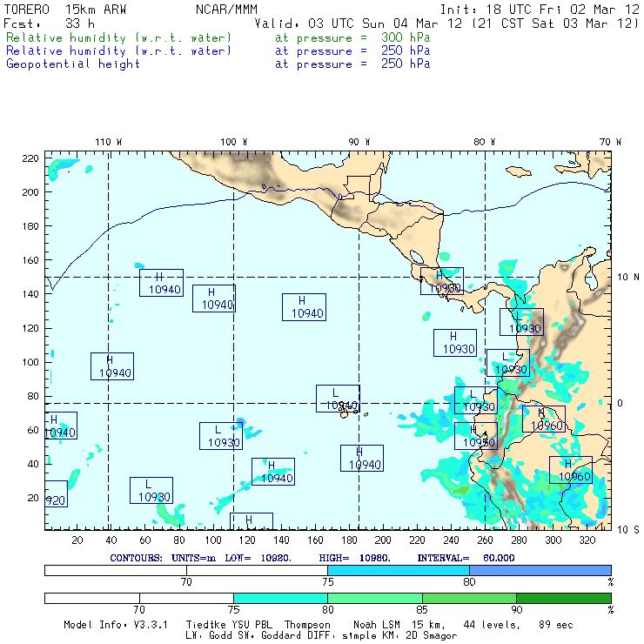Select the 'Valid: 03 UTC Sun 04 Mar 12' text
644x644 pixels.
(359, 23)
